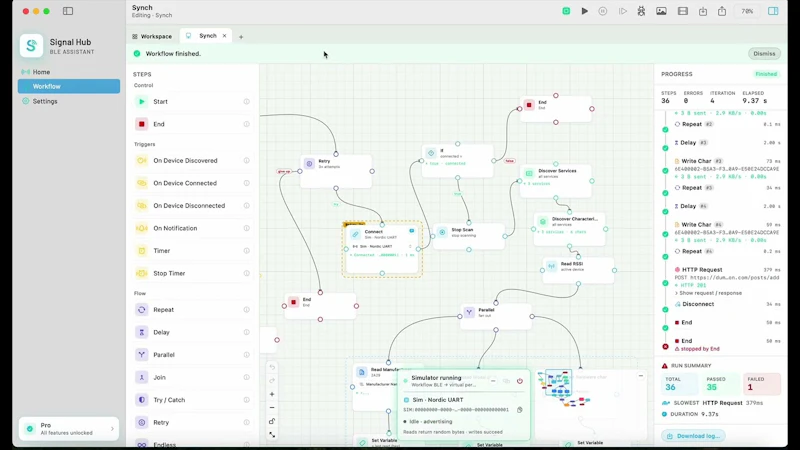Click the import download toolbar icon
This screenshot has width=800, height=450.
coord(703,11)
